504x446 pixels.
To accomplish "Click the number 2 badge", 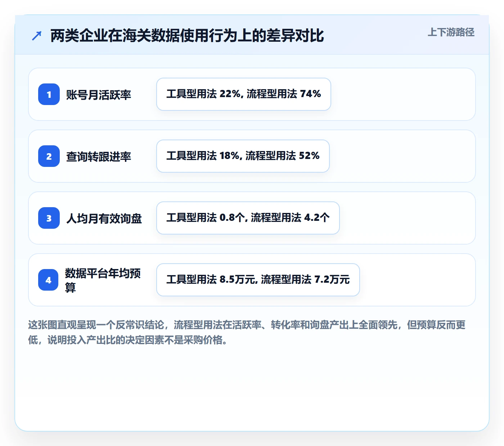I will (49, 156).
